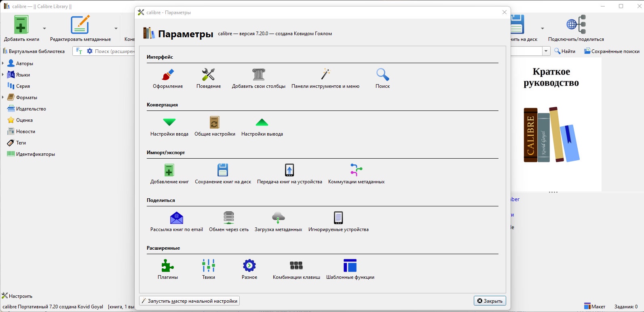Click Редактировать метаданные in the main toolbar

click(80, 28)
